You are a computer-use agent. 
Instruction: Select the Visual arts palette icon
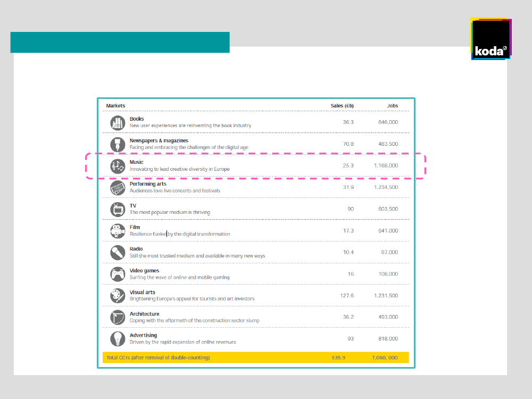tap(117, 296)
